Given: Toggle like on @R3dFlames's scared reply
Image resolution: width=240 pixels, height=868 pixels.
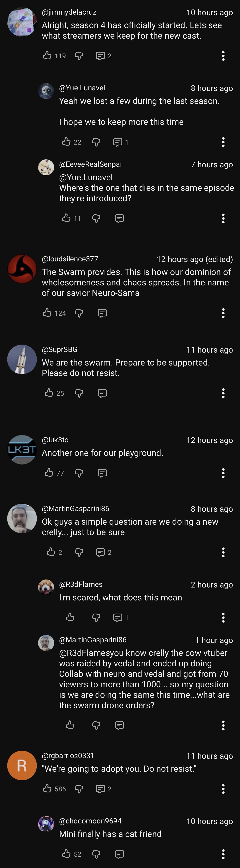Looking at the screenshot, I should [70, 617].
